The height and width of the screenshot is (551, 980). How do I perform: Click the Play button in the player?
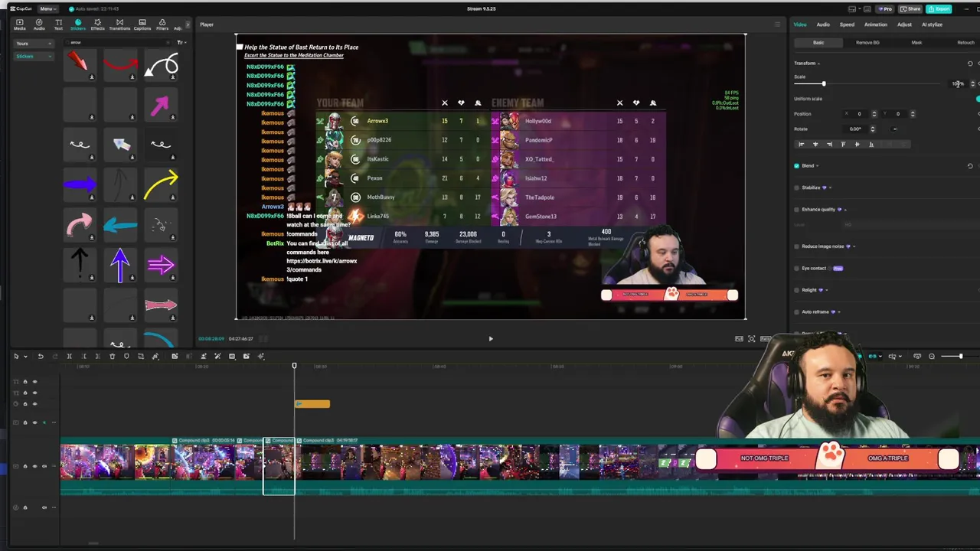tap(491, 338)
